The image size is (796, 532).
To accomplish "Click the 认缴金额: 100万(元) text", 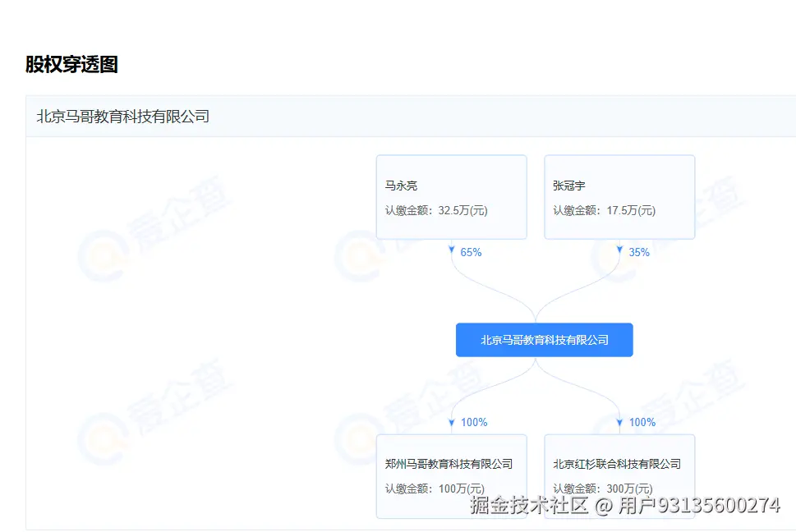I will 435,488.
